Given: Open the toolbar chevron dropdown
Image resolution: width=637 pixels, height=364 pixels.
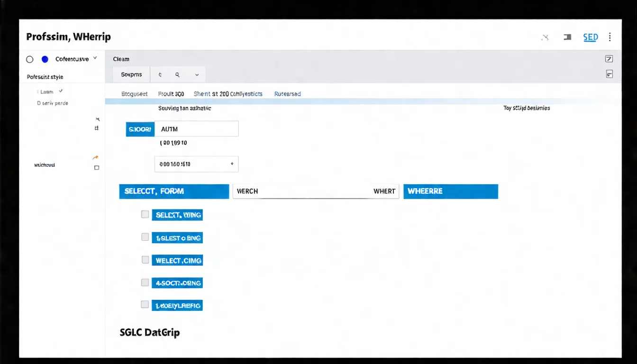Looking at the screenshot, I should coord(197,75).
